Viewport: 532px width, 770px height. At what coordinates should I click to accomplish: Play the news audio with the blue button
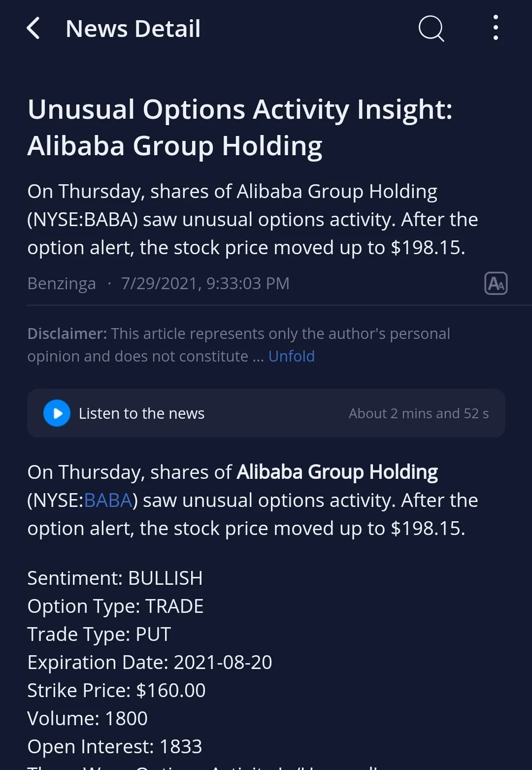57,413
